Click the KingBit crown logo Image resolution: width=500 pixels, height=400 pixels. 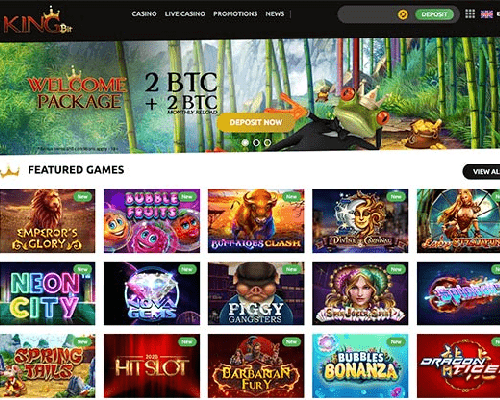click(x=37, y=21)
